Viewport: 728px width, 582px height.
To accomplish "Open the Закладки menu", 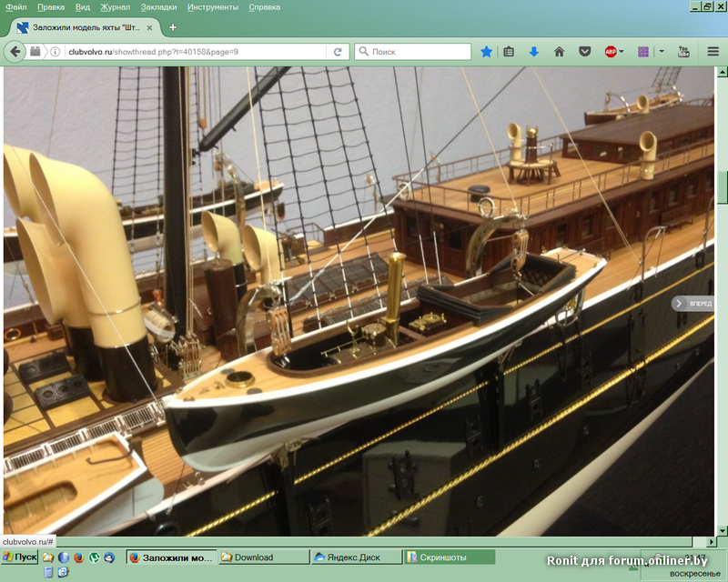I will pyautogui.click(x=159, y=6).
